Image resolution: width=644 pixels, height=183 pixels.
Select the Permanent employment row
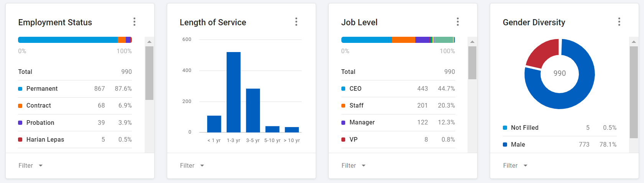click(75, 88)
